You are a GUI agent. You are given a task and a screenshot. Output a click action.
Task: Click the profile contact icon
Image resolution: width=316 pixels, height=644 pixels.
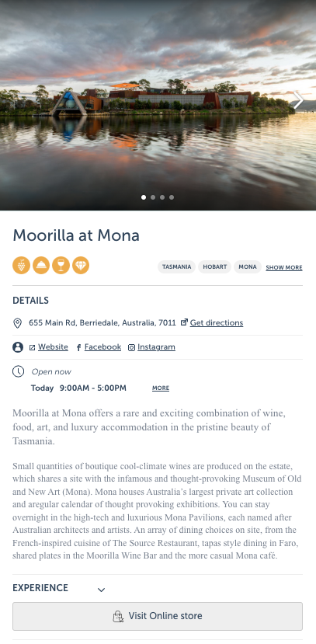point(18,347)
